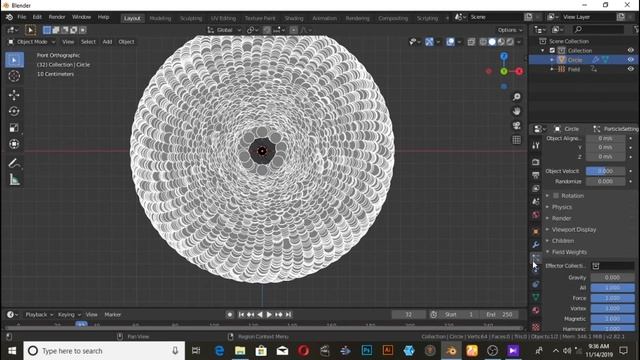Expand the Viewport Display panel
Screen dimensions: 640x360
(573, 230)
